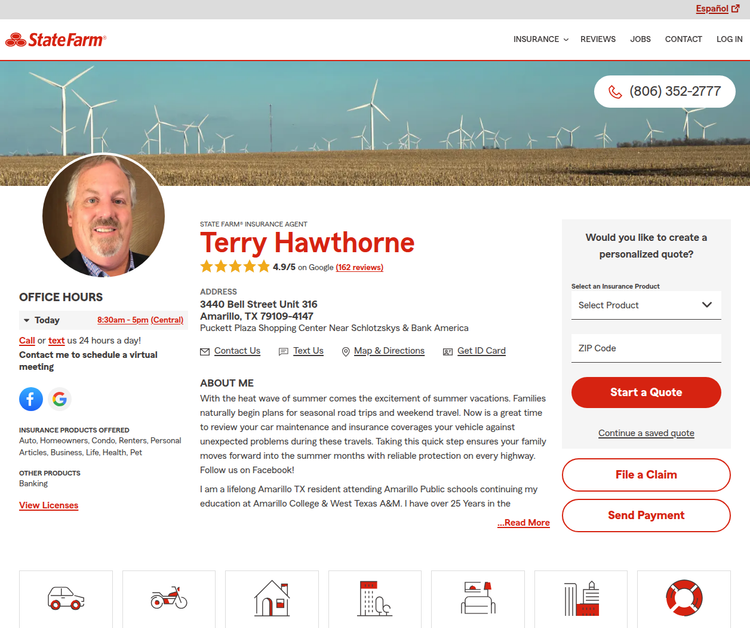Screen dimensions: 750x628
Task: Click the Start a Quote button
Action: pyautogui.click(x=646, y=392)
